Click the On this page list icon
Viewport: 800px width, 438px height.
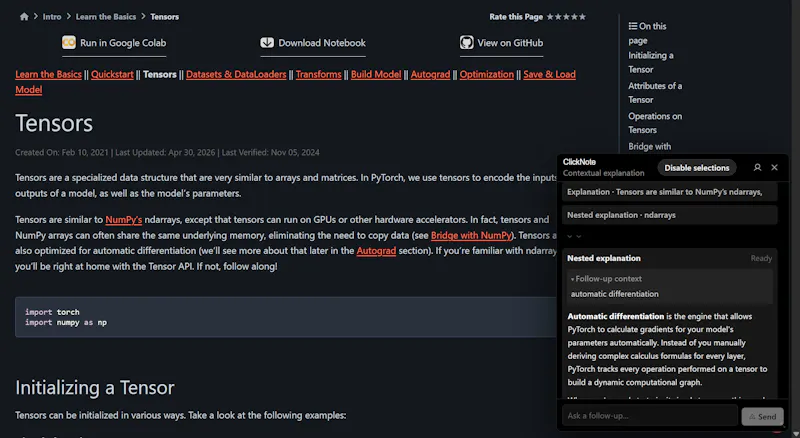pyautogui.click(x=633, y=26)
